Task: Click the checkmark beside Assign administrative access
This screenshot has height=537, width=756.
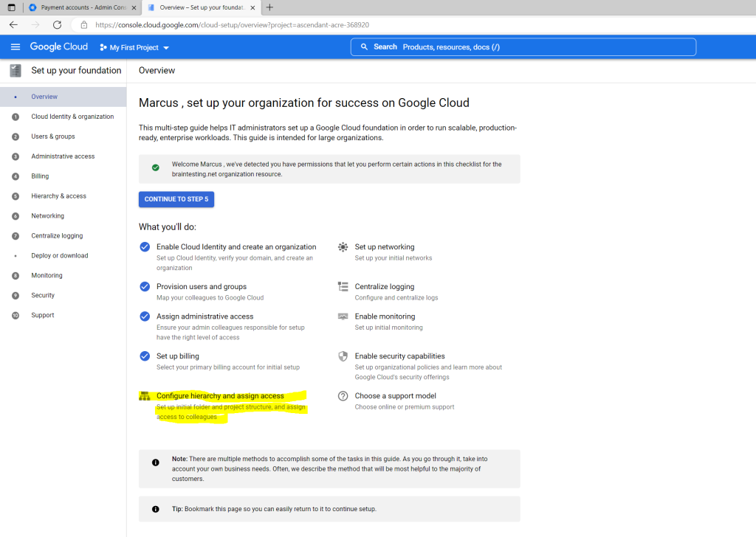Action: coord(145,316)
